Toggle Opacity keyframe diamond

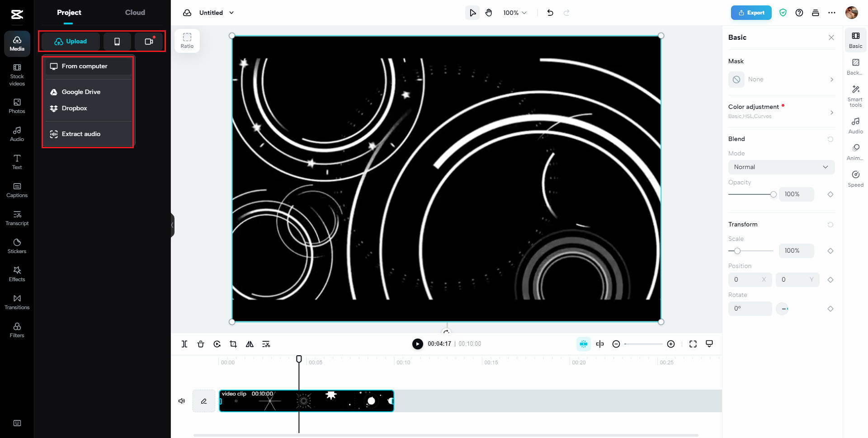pos(830,194)
